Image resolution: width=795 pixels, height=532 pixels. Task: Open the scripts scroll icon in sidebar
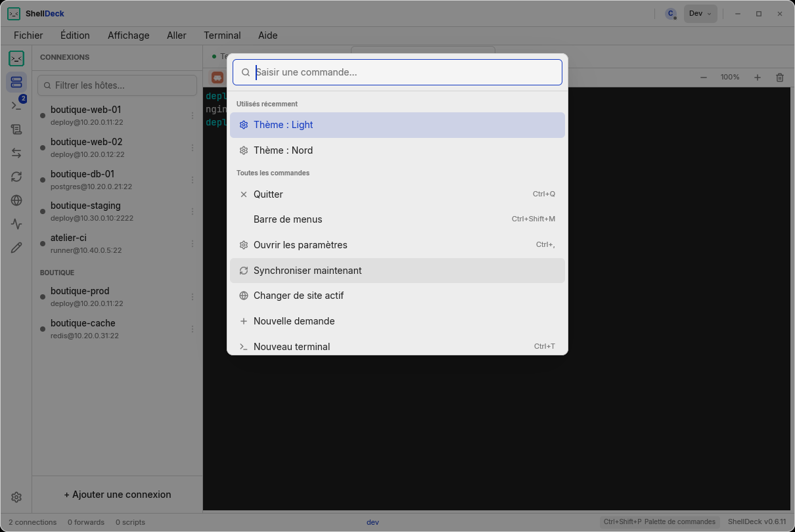tap(16, 129)
